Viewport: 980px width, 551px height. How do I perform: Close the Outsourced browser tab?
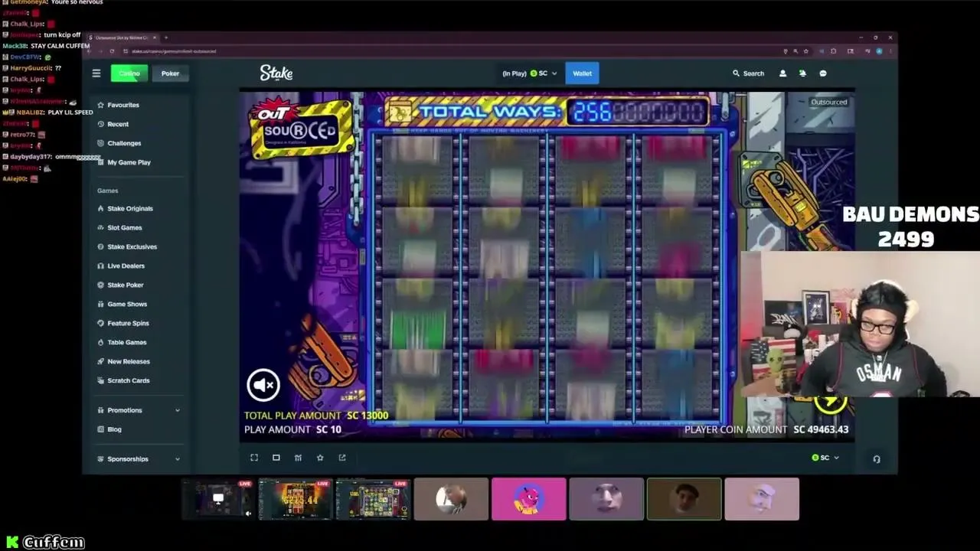(x=155, y=37)
